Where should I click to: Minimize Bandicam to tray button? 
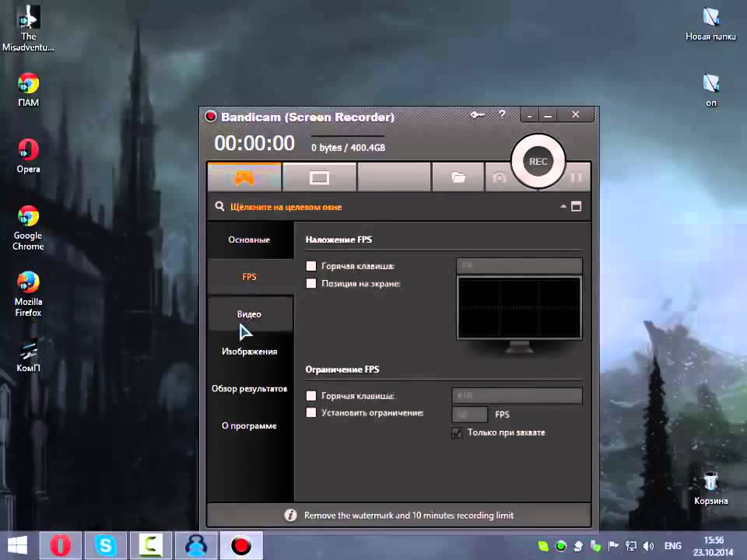[530, 115]
